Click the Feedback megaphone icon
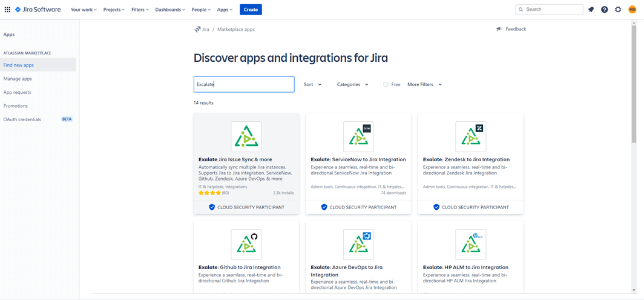This screenshot has height=300, width=644. 499,29
